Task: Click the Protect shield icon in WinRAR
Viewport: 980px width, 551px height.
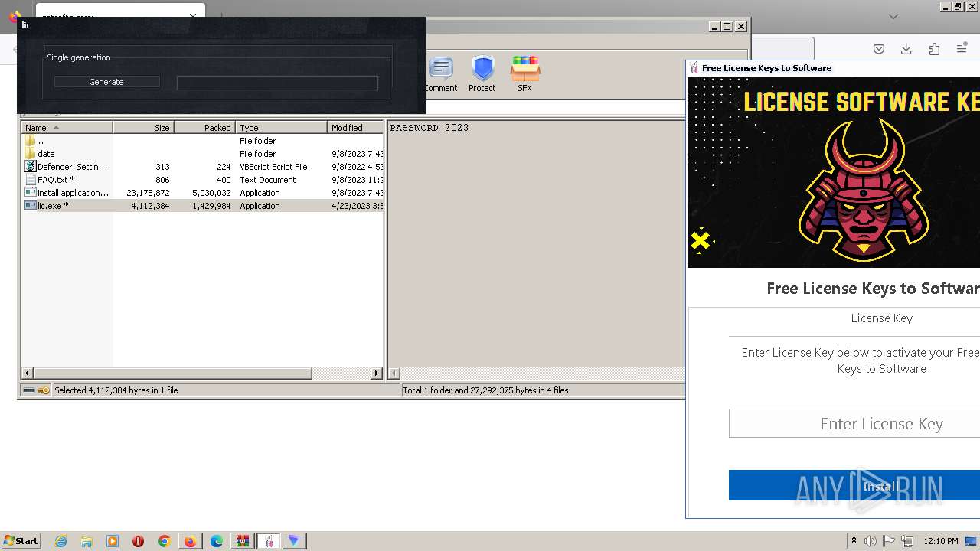Action: click(482, 74)
